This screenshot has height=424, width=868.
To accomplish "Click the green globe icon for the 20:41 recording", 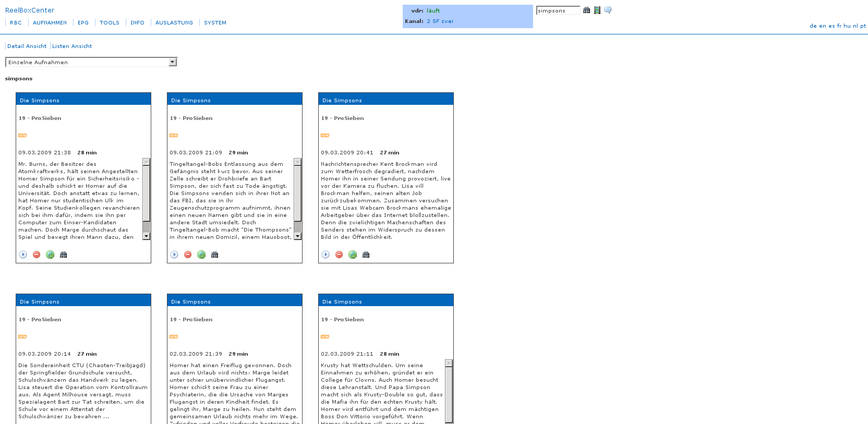I will tap(353, 255).
